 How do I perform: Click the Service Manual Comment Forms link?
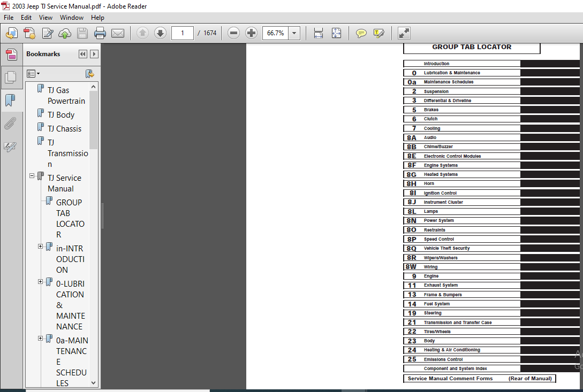(x=480, y=378)
